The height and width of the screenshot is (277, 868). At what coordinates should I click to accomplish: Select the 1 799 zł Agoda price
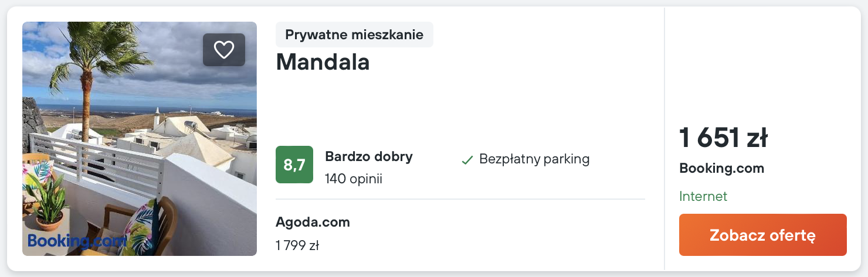(297, 245)
